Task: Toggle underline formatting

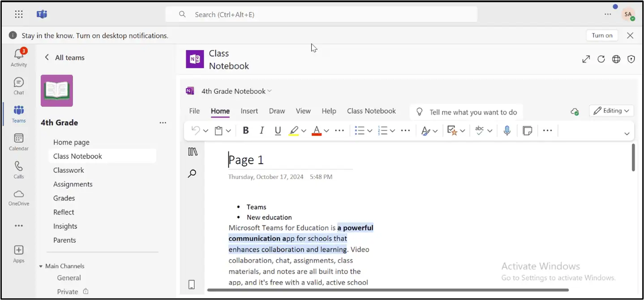Action: coord(278,130)
